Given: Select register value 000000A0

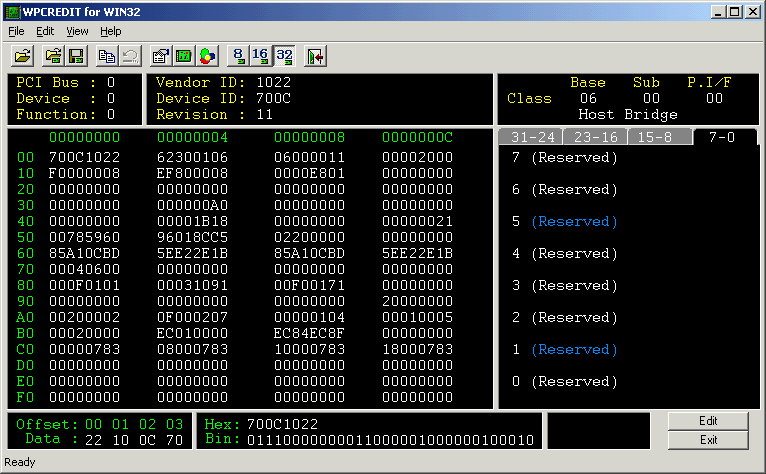Looking at the screenshot, I should pyautogui.click(x=192, y=205).
